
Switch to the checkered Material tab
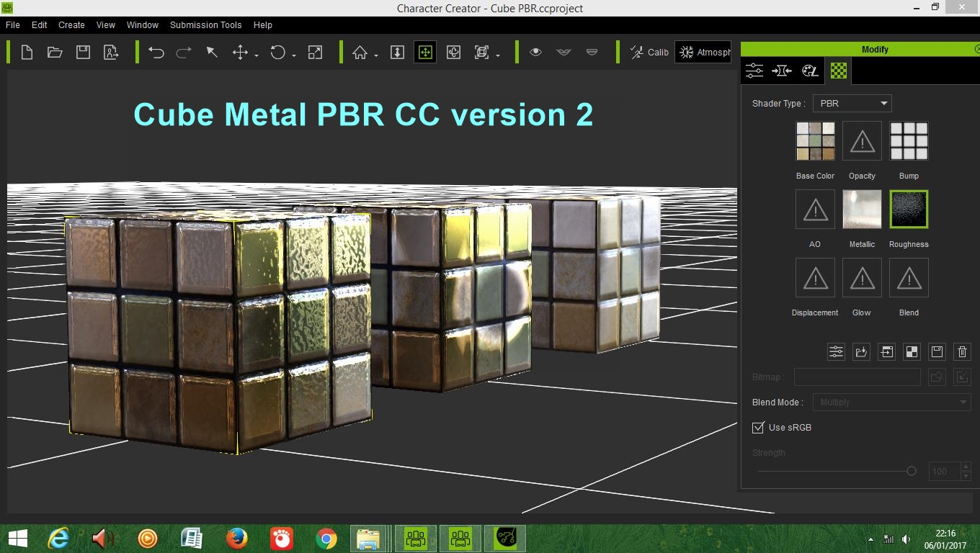click(x=838, y=71)
